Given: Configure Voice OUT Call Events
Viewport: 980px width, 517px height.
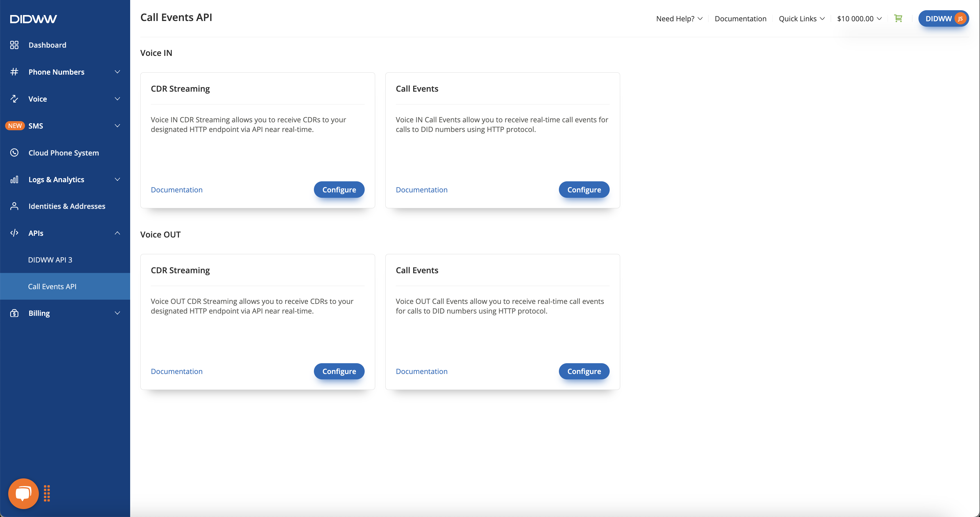Looking at the screenshot, I should (584, 371).
